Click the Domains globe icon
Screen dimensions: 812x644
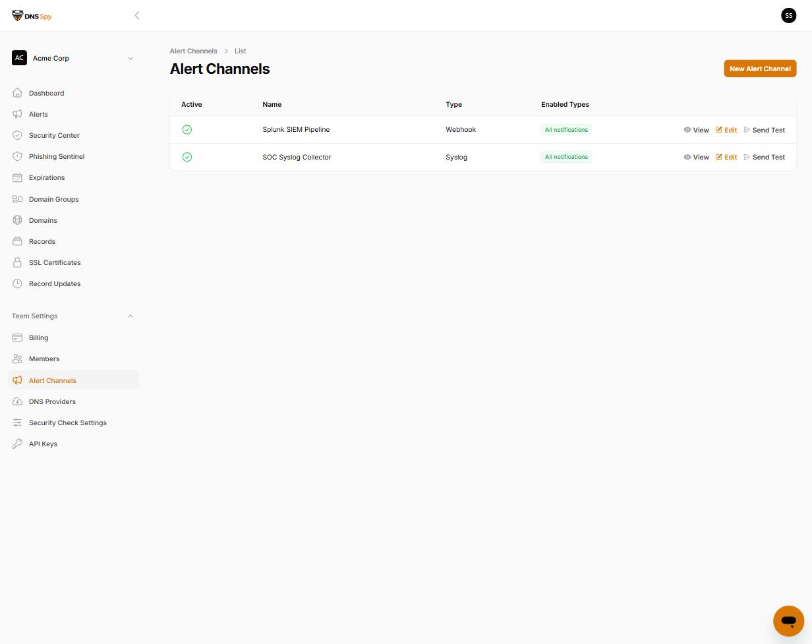pos(17,220)
